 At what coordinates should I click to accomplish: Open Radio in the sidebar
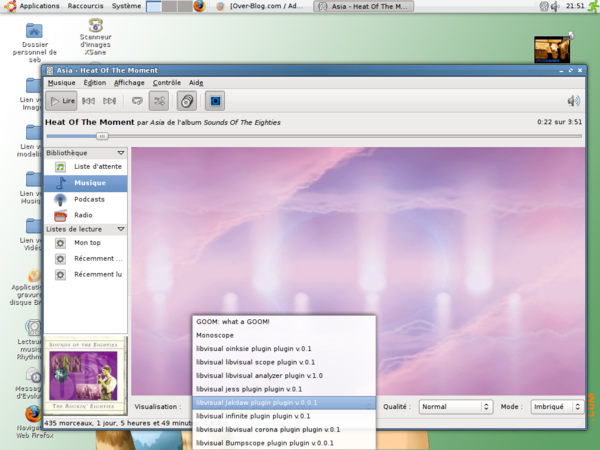click(86, 215)
